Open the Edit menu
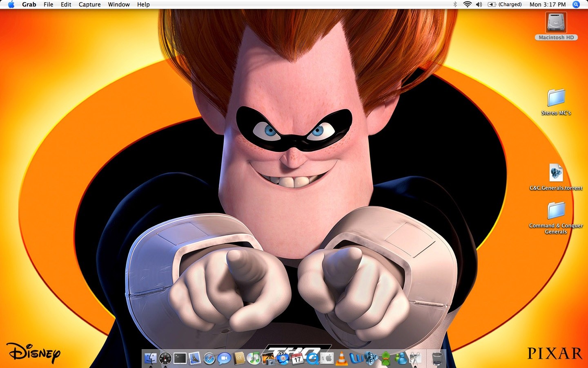Screen dimensions: 588x368 [x=66, y=4]
